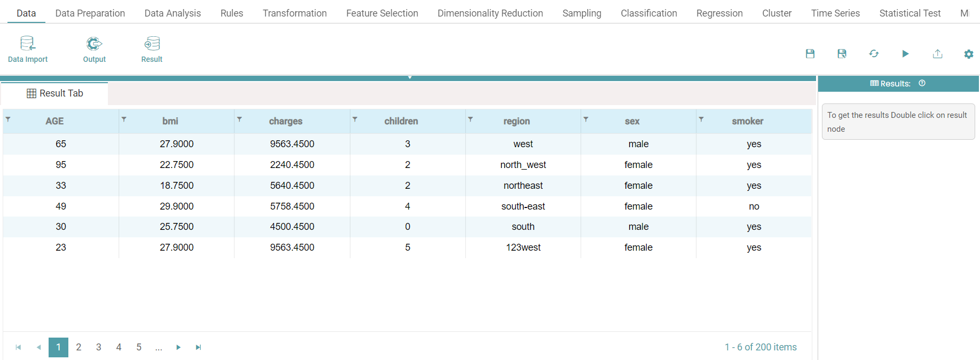Screen dimensions: 980x360
Task: Open the Data Import node icon
Action: (x=28, y=44)
